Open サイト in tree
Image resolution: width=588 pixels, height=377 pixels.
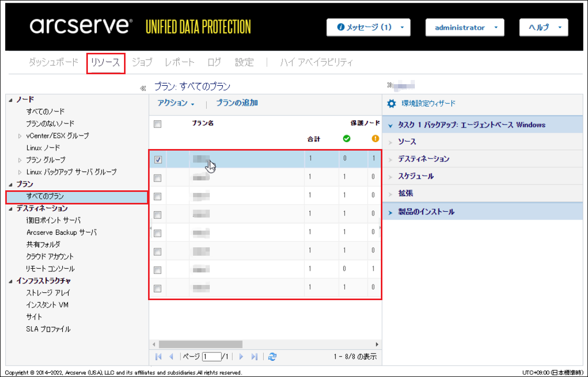pos(34,317)
